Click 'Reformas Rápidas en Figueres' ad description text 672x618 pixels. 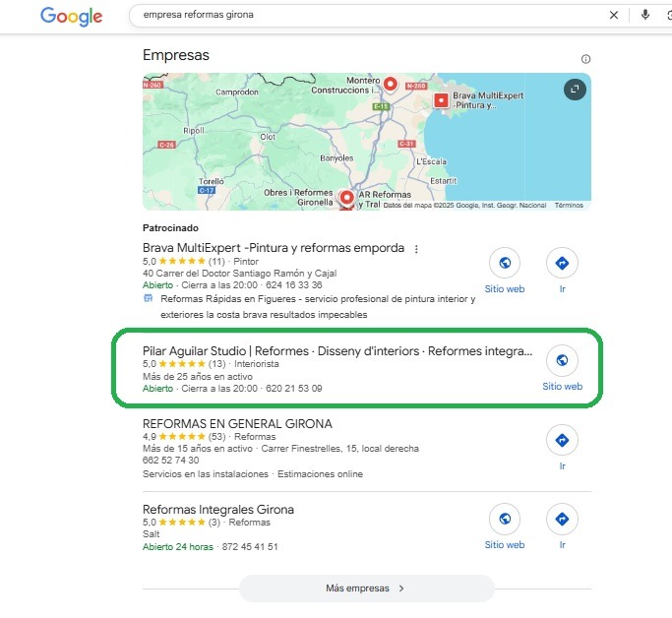click(x=318, y=307)
